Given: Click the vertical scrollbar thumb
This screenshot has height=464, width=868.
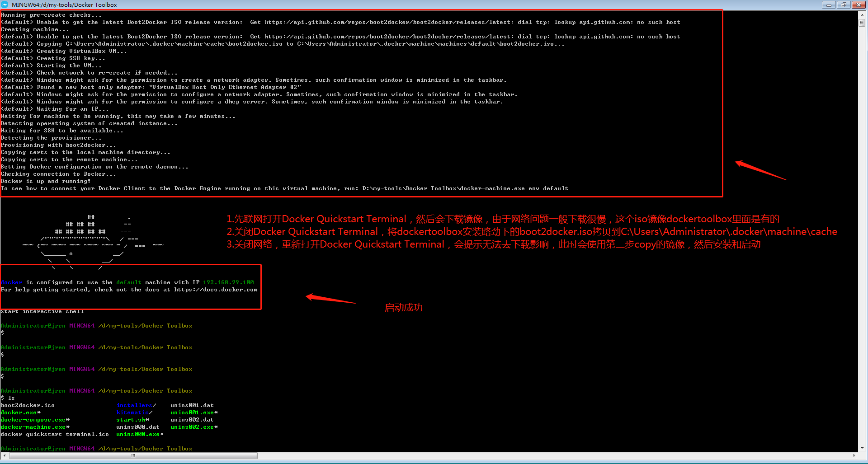Looking at the screenshot, I should (x=862, y=23).
